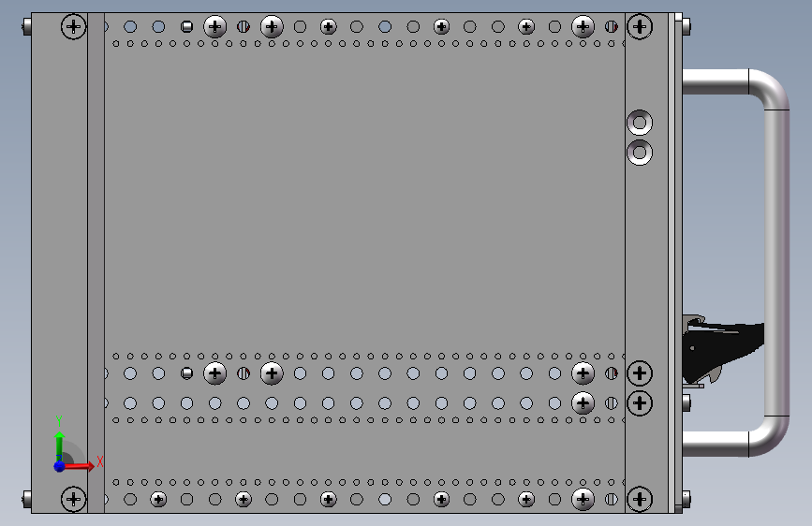Select the top-right corner Phillips screw
Image resolution: width=812 pixels, height=526 pixels.
pyautogui.click(x=640, y=26)
